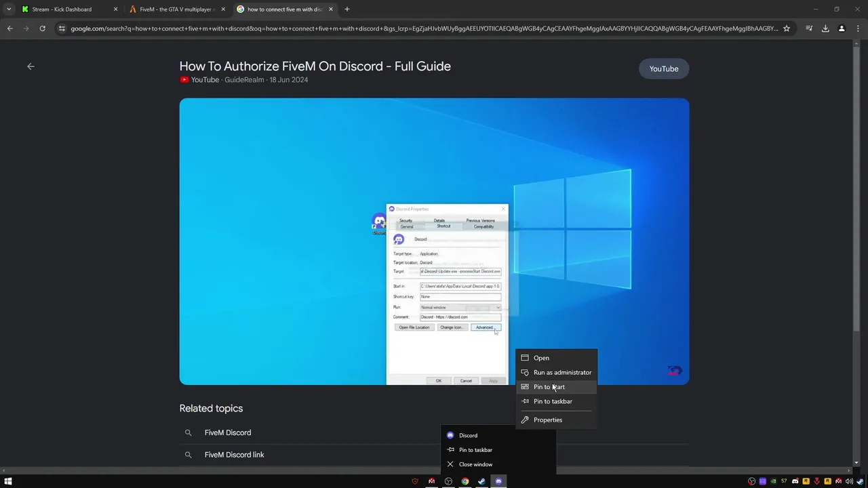
Task: Select Pin to taskbar above Properties
Action: 556,401
